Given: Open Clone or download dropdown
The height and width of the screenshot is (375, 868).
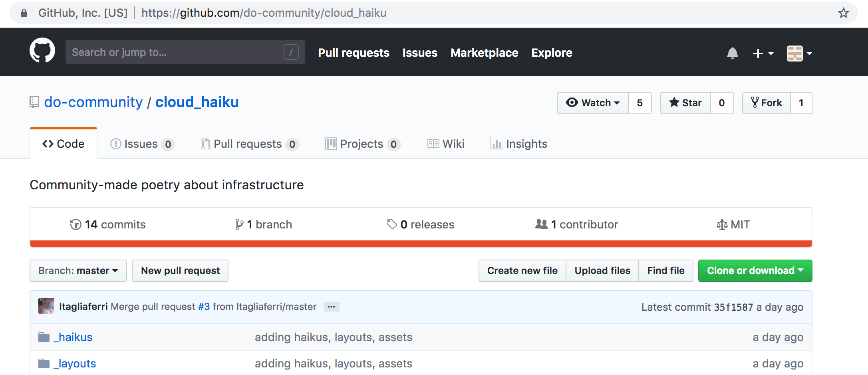Looking at the screenshot, I should pos(755,271).
